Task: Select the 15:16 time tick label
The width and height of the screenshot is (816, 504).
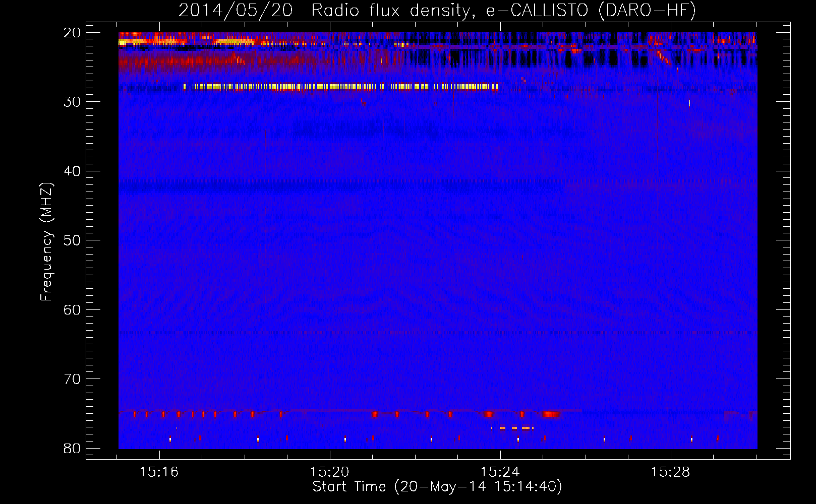Action: coord(159,472)
